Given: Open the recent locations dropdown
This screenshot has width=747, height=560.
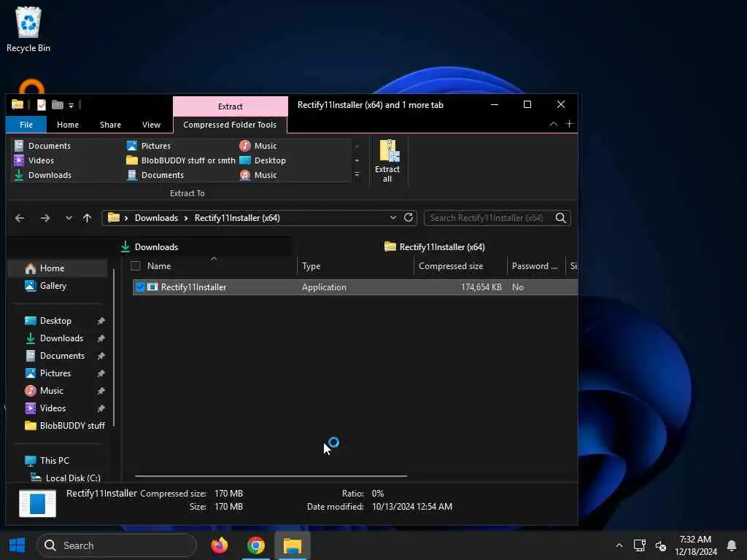Looking at the screenshot, I should coord(69,218).
